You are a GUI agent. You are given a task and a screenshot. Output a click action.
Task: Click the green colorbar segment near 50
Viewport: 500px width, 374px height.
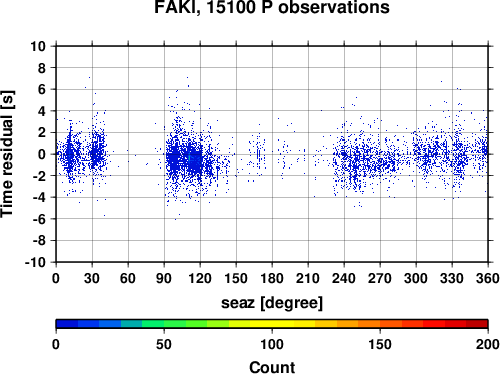164,324
